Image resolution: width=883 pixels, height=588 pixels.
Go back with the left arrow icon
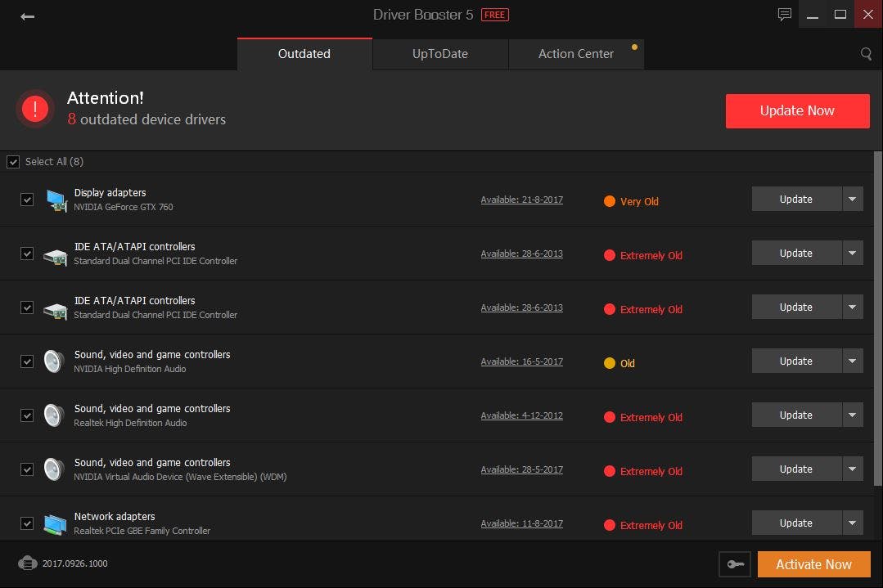(27, 16)
